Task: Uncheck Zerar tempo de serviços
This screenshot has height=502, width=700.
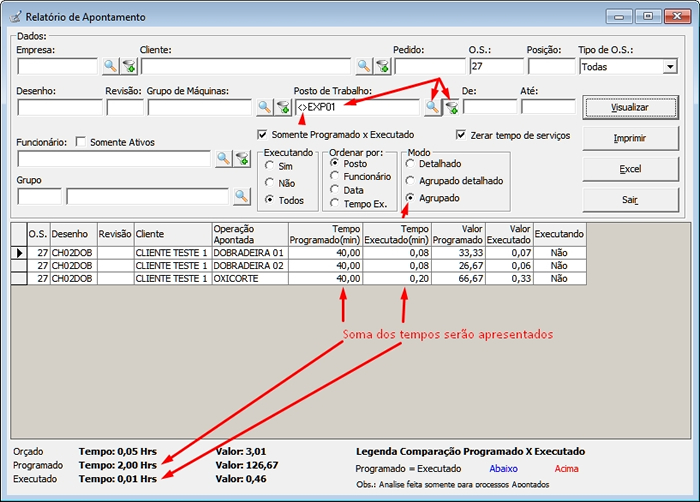Action: click(x=461, y=135)
